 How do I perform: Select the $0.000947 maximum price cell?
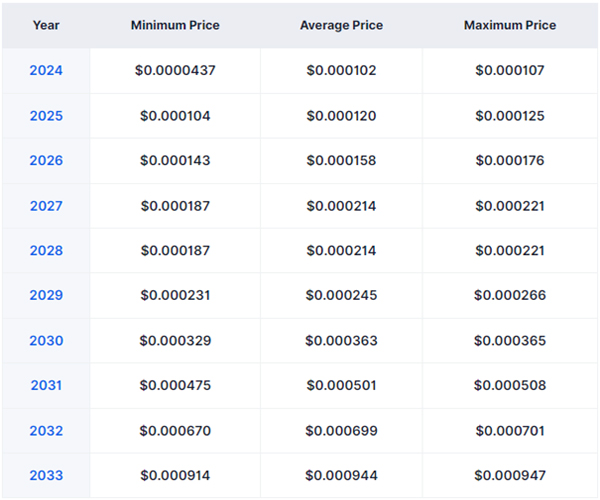pyautogui.click(x=510, y=476)
